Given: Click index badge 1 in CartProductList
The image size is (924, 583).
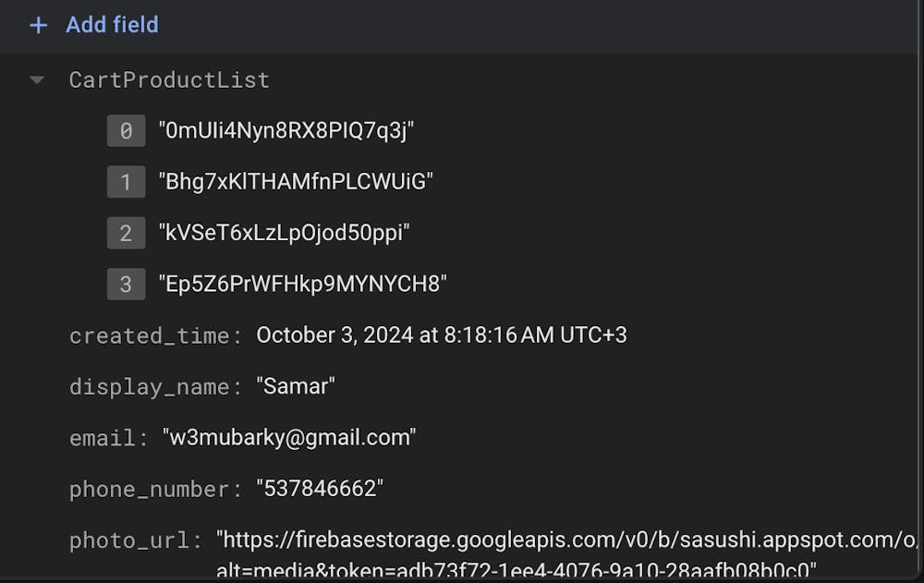Looking at the screenshot, I should pos(126,182).
